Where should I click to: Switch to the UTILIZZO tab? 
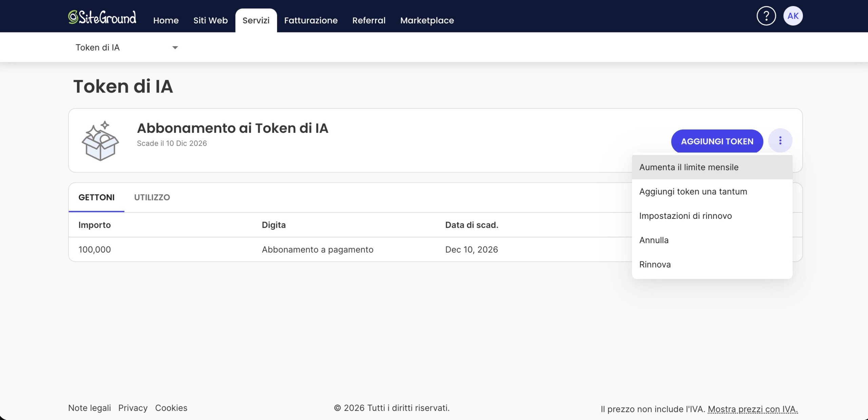(152, 197)
